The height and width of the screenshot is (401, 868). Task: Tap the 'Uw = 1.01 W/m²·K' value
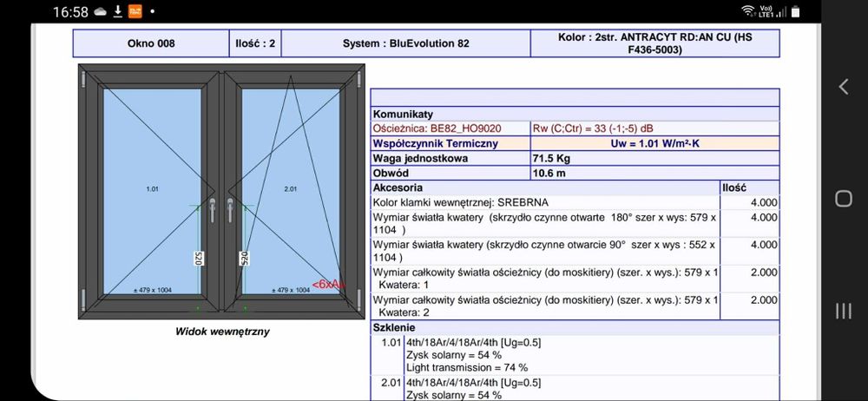pyautogui.click(x=654, y=143)
